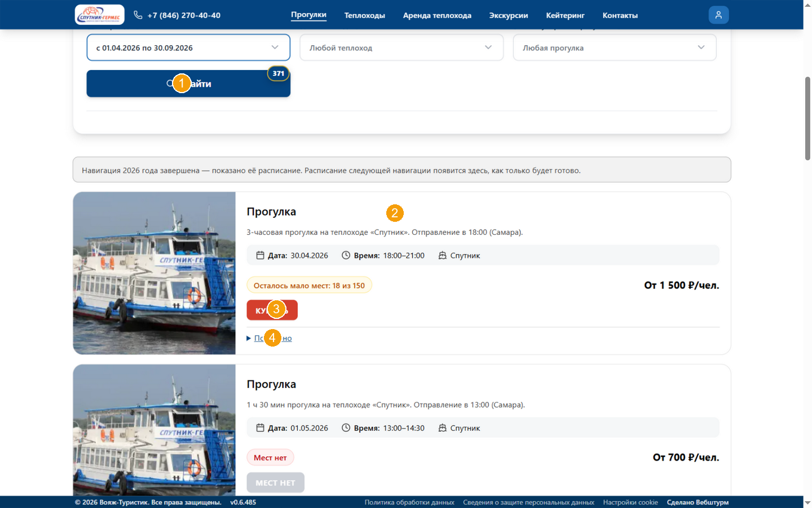812x508 pixels.
Task: Follow the Сделано Вебштурм footer link
Action: (x=698, y=502)
